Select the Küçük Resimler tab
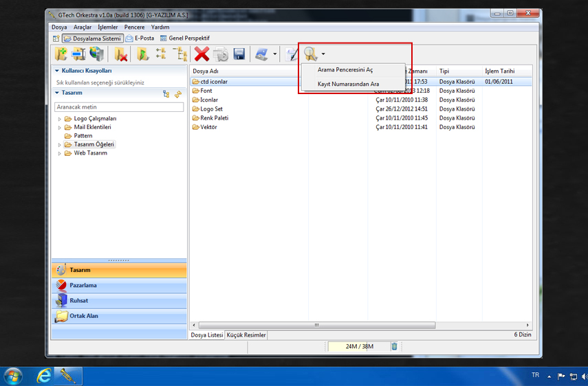The width and height of the screenshot is (588, 386). coord(246,335)
